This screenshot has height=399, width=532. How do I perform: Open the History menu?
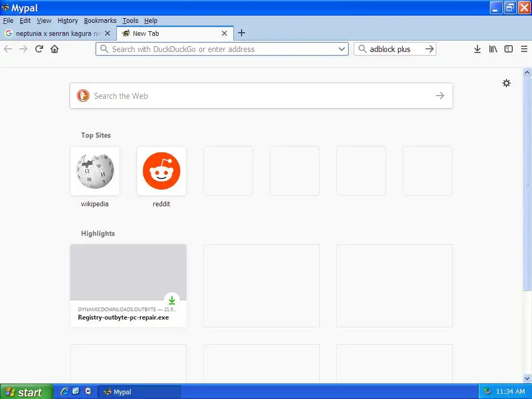68,21
